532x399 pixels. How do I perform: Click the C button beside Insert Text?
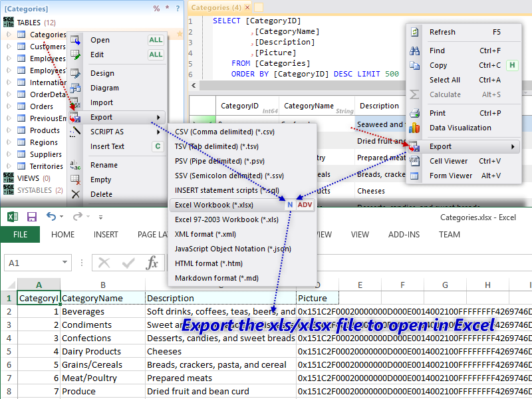(158, 146)
